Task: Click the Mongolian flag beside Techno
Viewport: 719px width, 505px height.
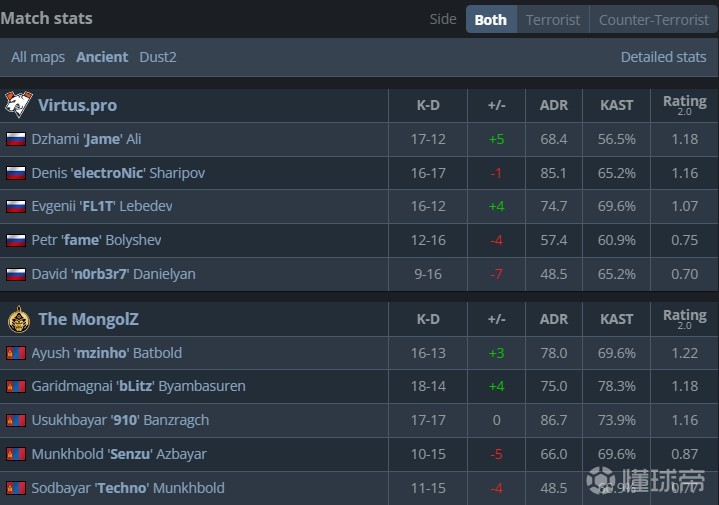Action: point(16,488)
